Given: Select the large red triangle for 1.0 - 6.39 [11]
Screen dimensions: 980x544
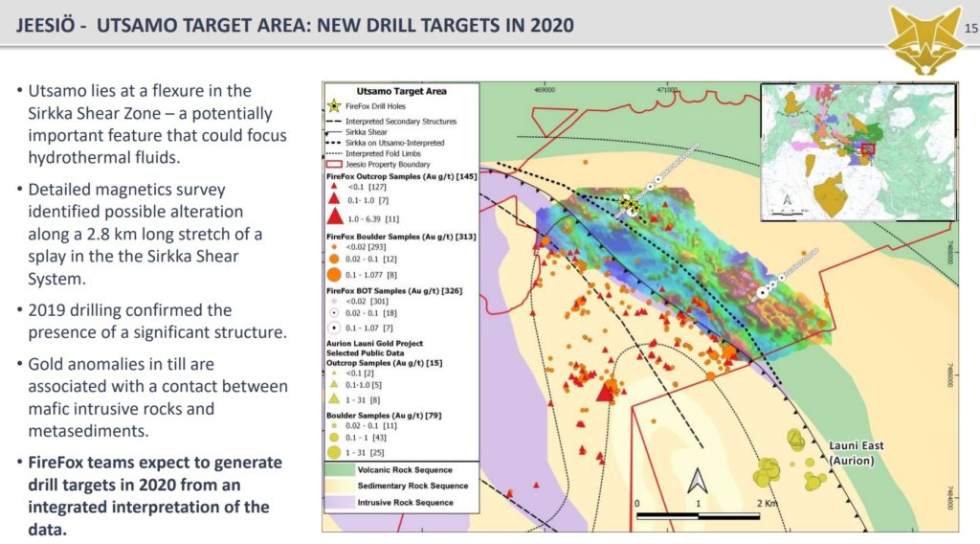Looking at the screenshot, I should tap(335, 217).
